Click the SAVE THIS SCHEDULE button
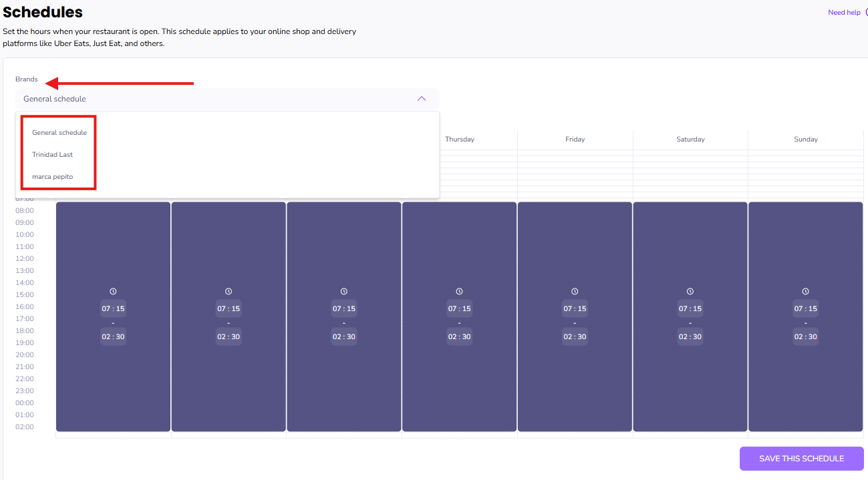 801,459
